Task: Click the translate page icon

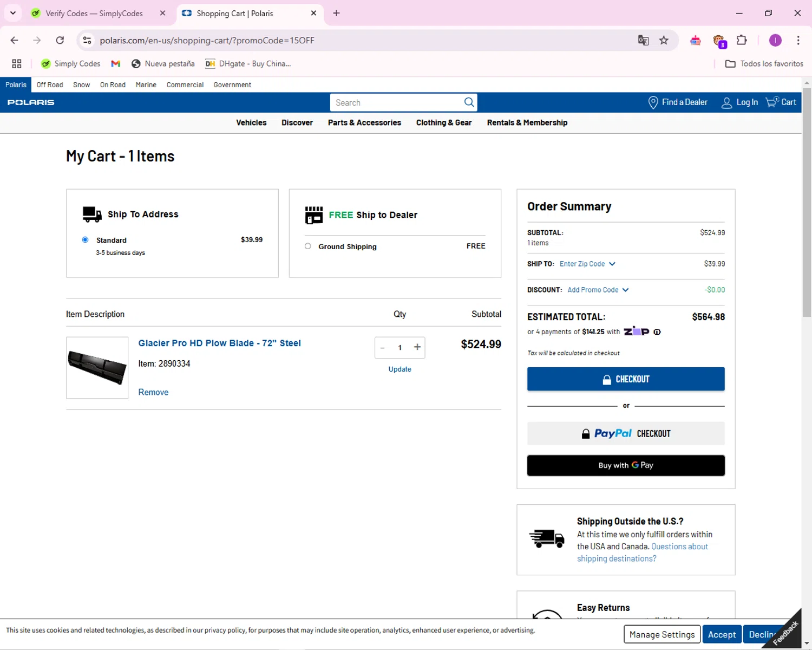Action: [643, 40]
